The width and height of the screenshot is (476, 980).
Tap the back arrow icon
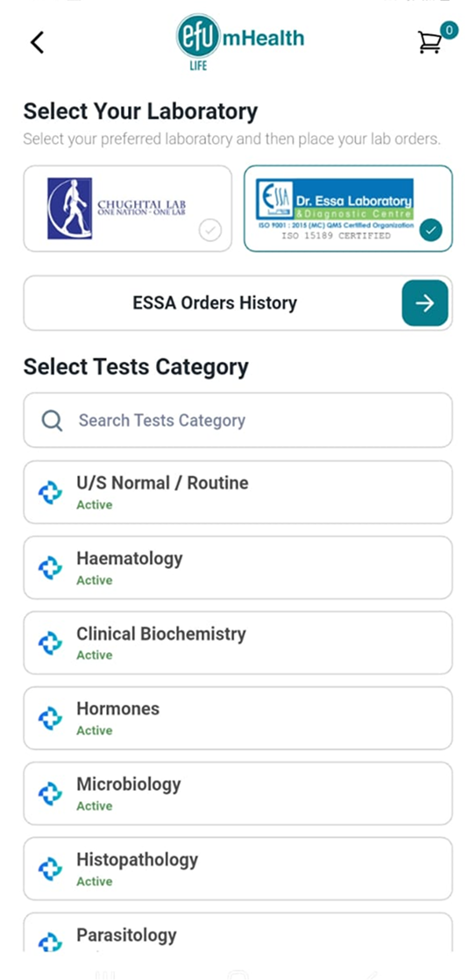[x=38, y=42]
